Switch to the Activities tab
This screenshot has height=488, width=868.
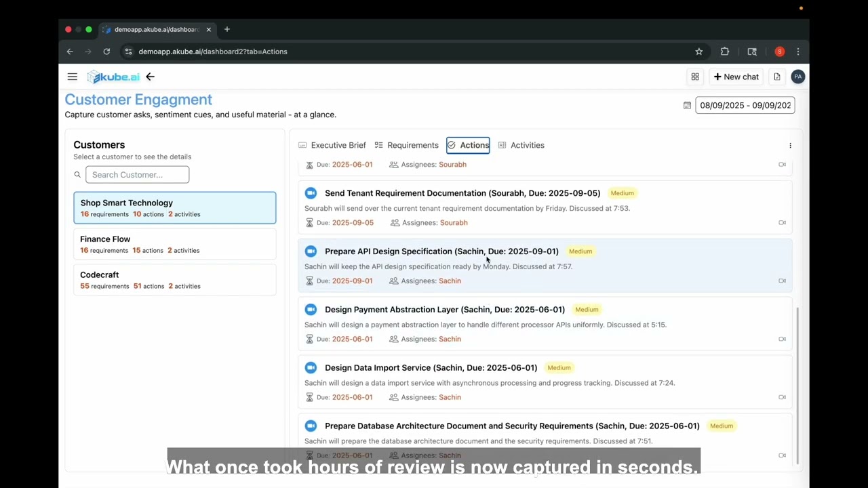click(x=521, y=145)
